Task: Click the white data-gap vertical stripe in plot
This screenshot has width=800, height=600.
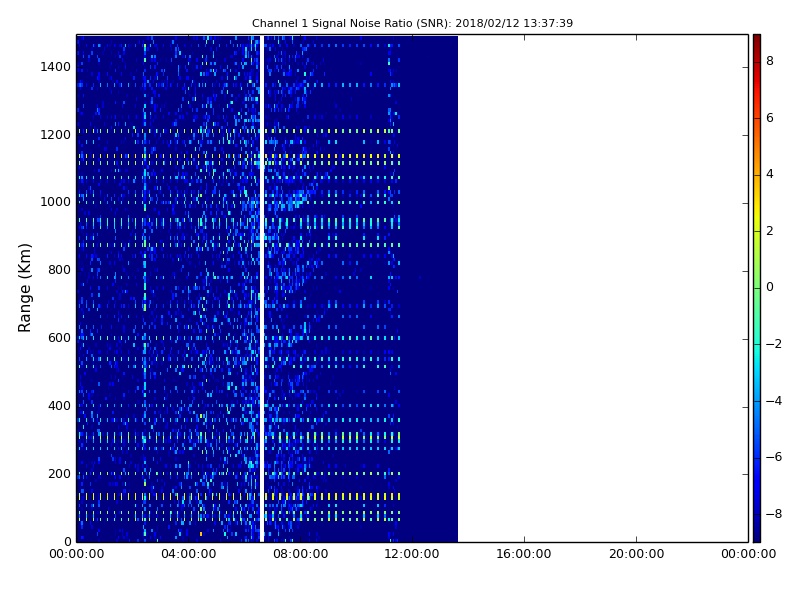Action: pos(262,288)
